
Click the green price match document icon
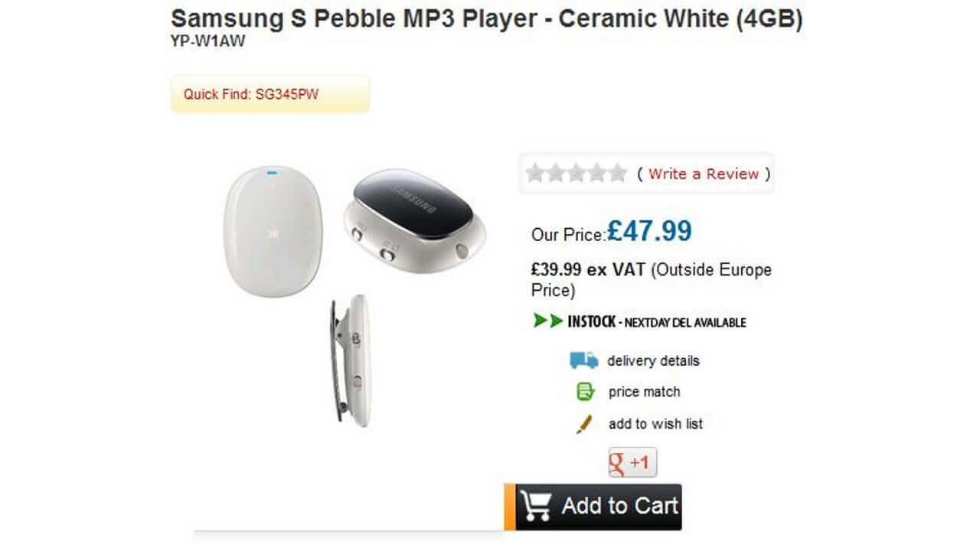pyautogui.click(x=585, y=391)
